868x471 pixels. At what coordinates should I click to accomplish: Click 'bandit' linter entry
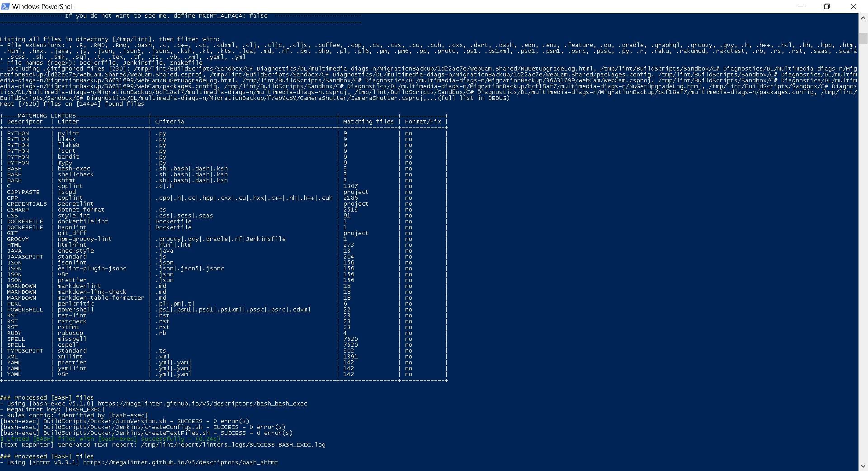coord(68,157)
